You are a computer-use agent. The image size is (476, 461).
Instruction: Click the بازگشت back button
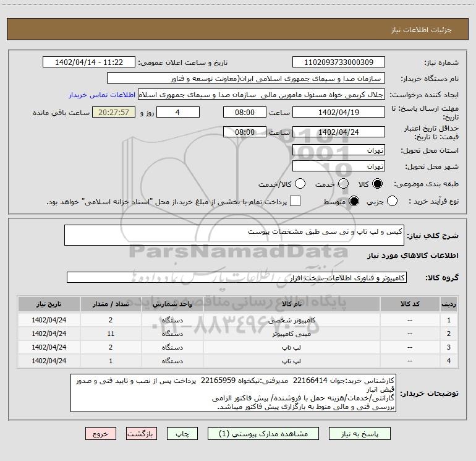click(x=142, y=434)
